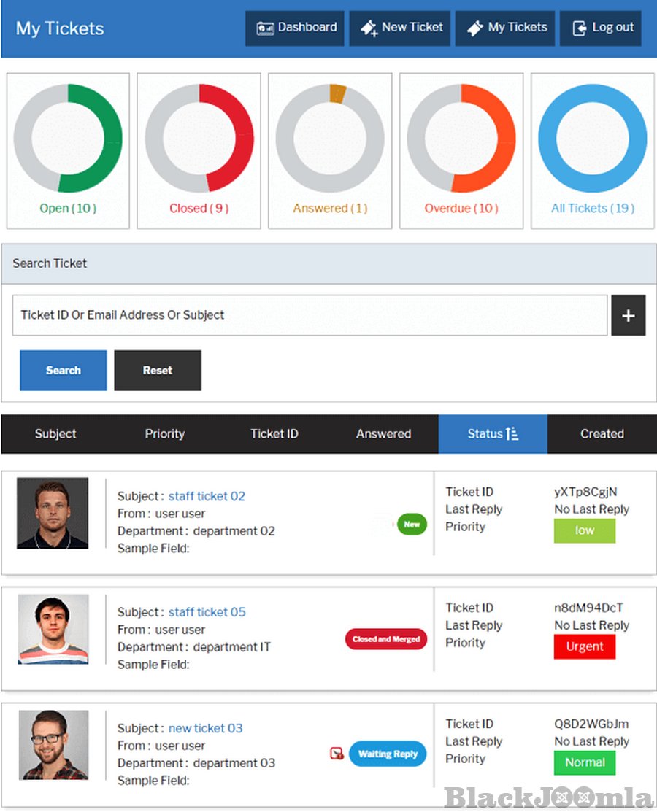Reset the ticket search form
This screenshot has height=812, width=657.
click(158, 371)
